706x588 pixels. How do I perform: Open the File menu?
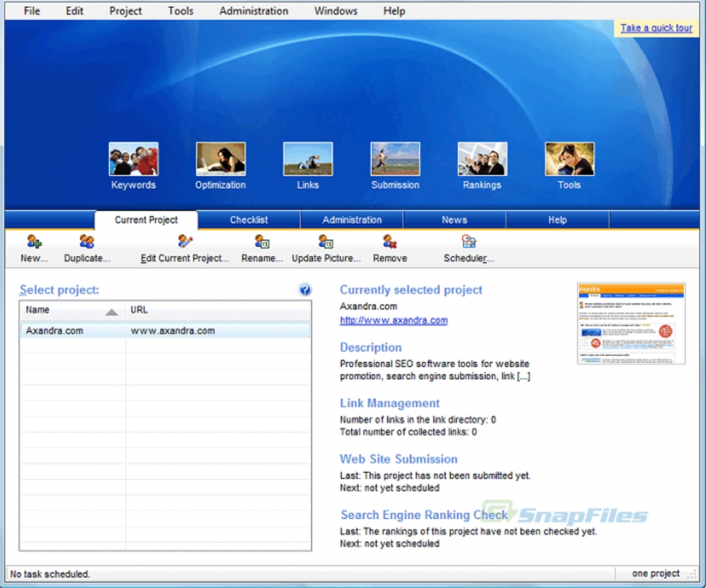32,11
